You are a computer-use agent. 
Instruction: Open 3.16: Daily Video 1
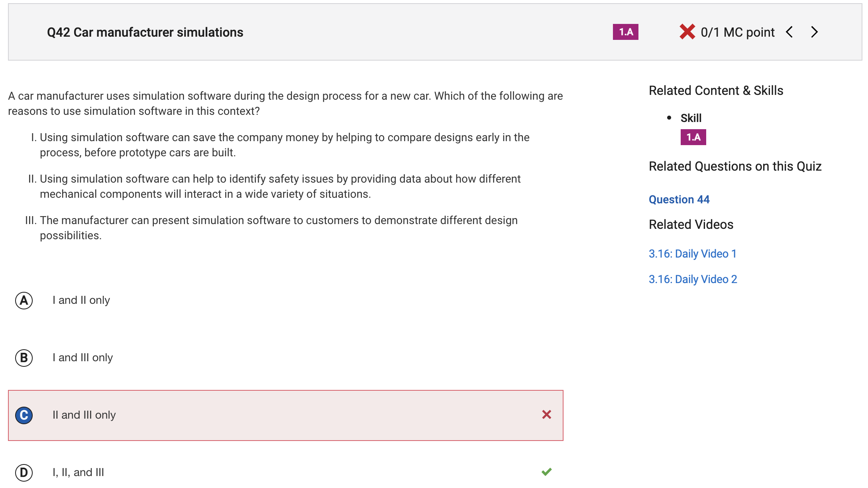(x=693, y=254)
